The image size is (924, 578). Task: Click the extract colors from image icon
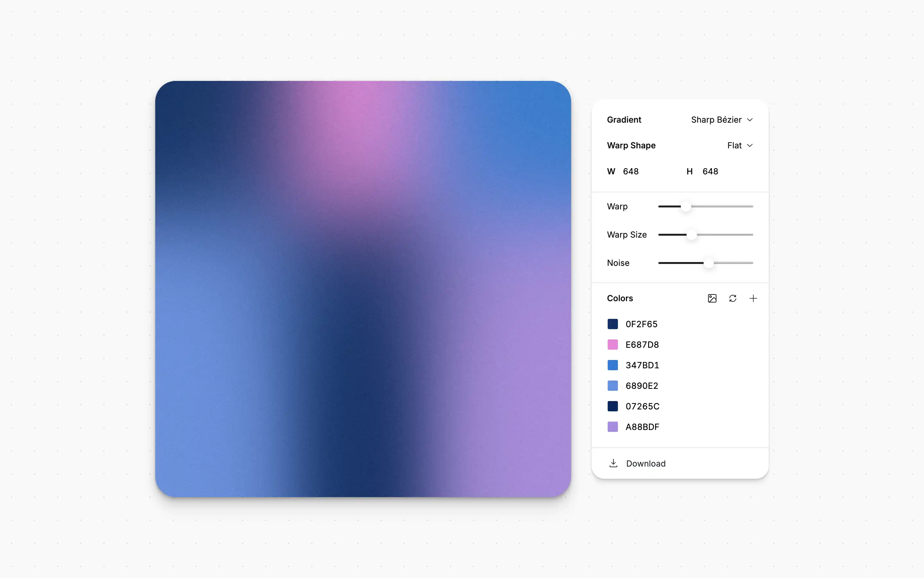[712, 298]
